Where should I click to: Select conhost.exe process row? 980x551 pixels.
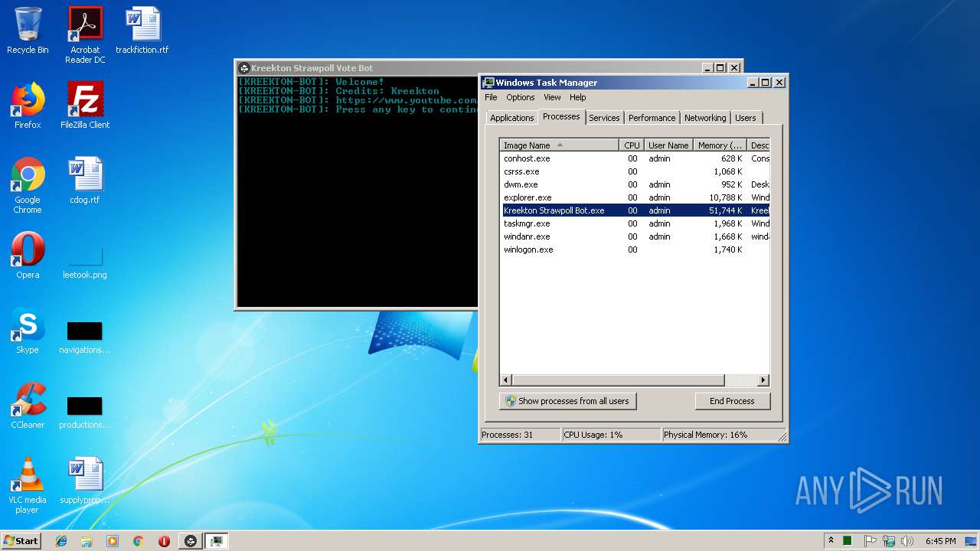point(635,158)
